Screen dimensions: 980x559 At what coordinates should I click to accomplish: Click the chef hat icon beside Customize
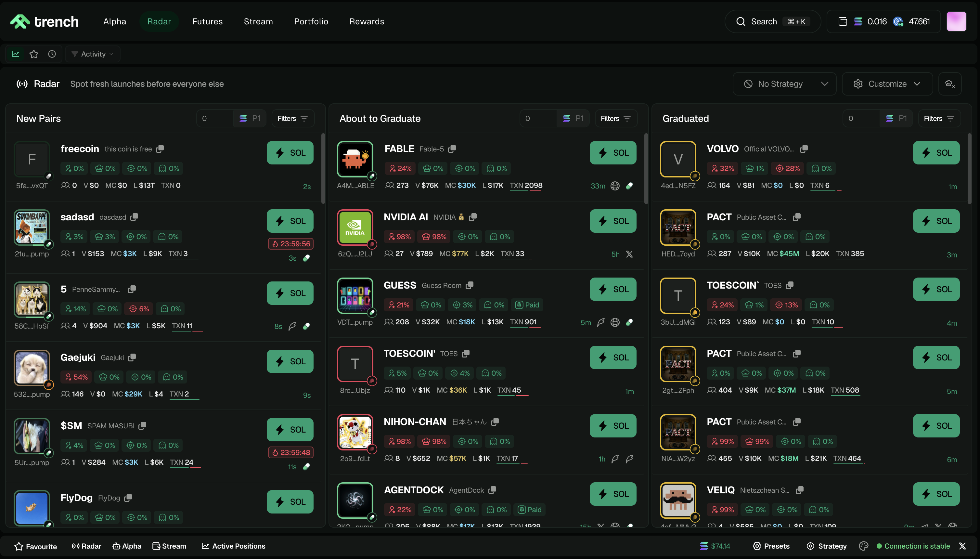(950, 84)
